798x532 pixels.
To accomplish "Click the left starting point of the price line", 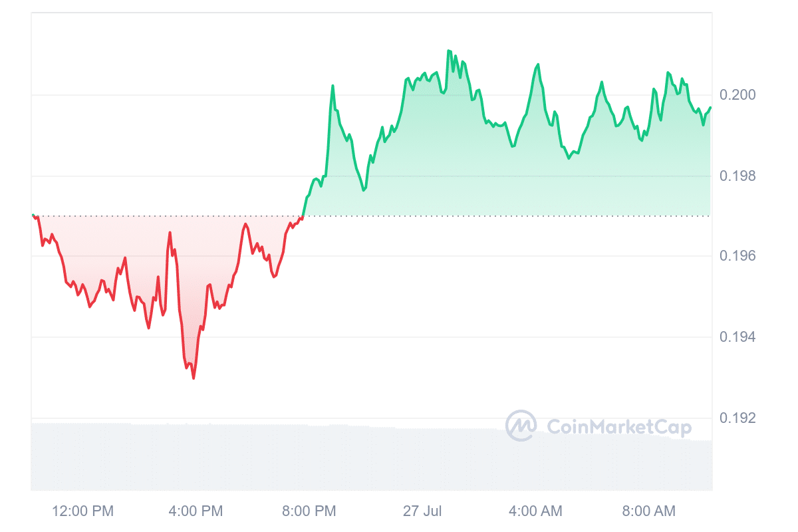I will [33, 215].
